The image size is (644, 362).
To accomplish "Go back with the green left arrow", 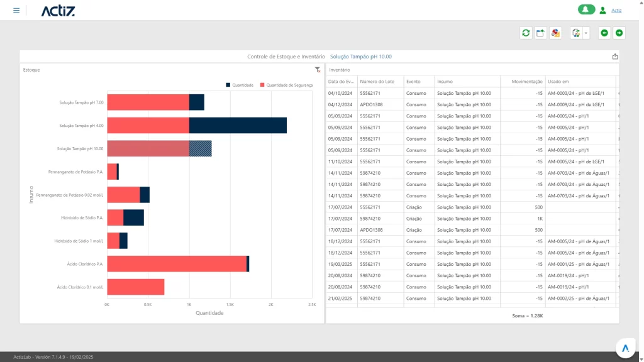I will 604,33.
